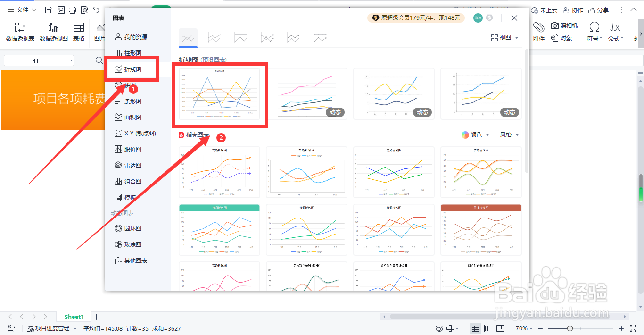Insert a 数据透视表 (pivot table)
This screenshot has height=335, width=644.
click(x=20, y=32)
